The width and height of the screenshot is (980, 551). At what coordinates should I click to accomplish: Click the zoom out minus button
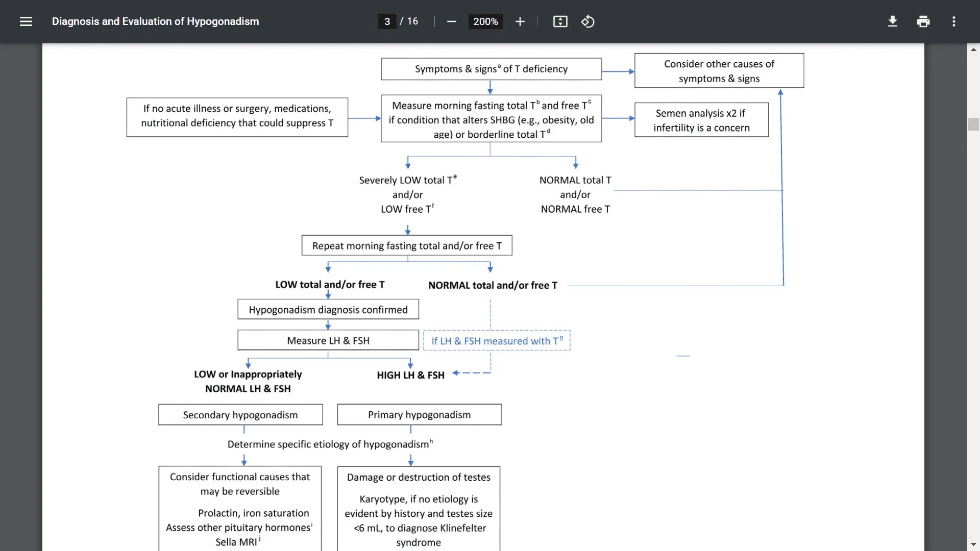point(452,21)
